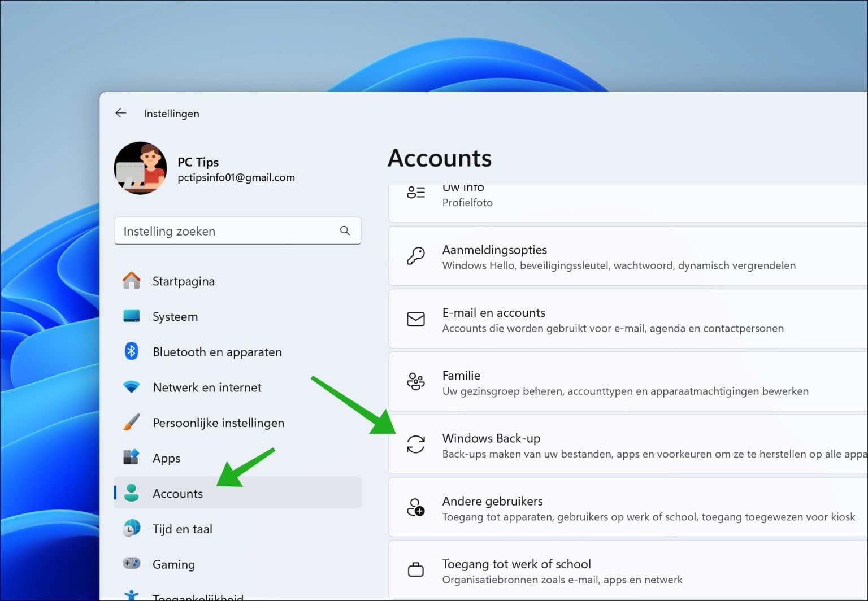
Task: Click the Netwerk en internet wifi icon
Action: (132, 387)
